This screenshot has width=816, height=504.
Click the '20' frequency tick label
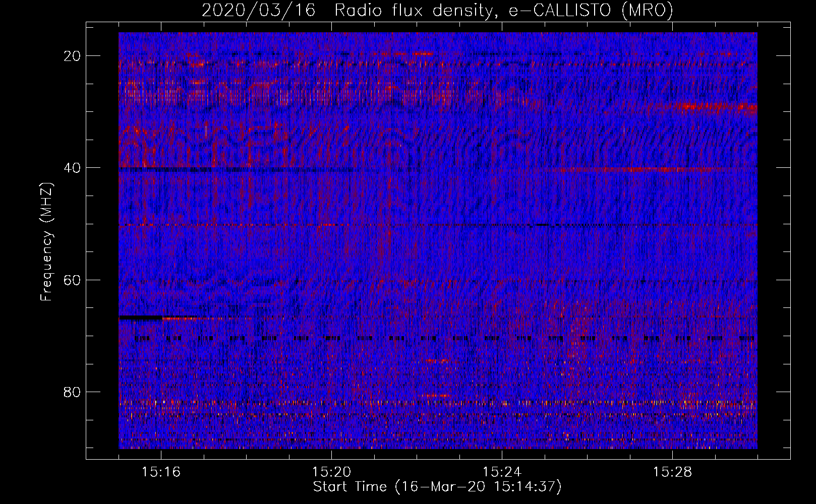point(73,56)
